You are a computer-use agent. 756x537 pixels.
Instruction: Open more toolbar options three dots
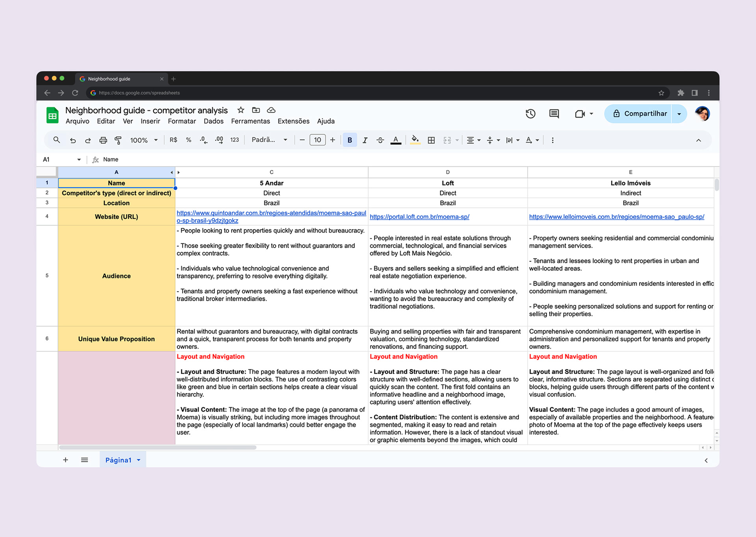552,140
